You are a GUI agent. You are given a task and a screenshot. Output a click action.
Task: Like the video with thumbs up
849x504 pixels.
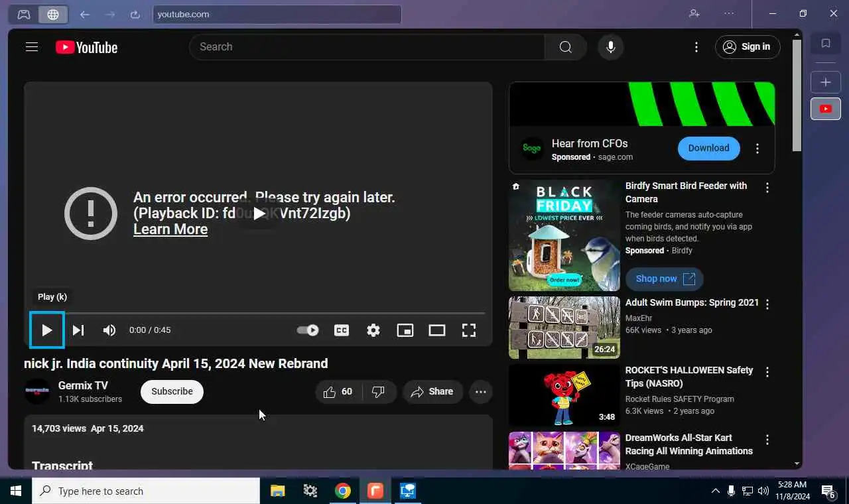pos(338,392)
